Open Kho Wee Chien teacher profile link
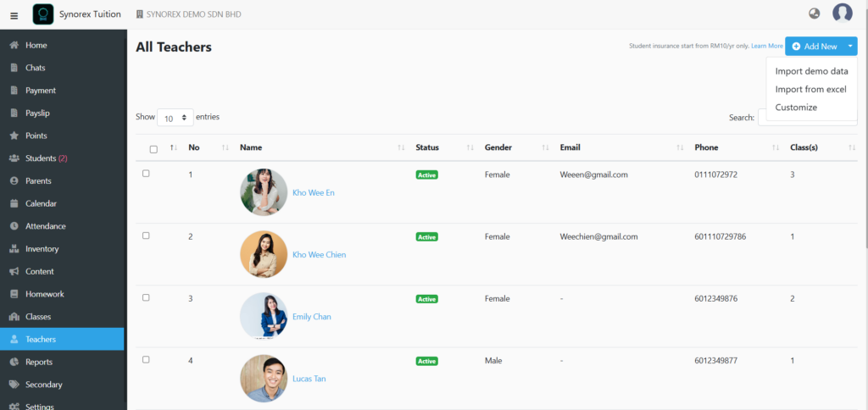 coord(319,255)
